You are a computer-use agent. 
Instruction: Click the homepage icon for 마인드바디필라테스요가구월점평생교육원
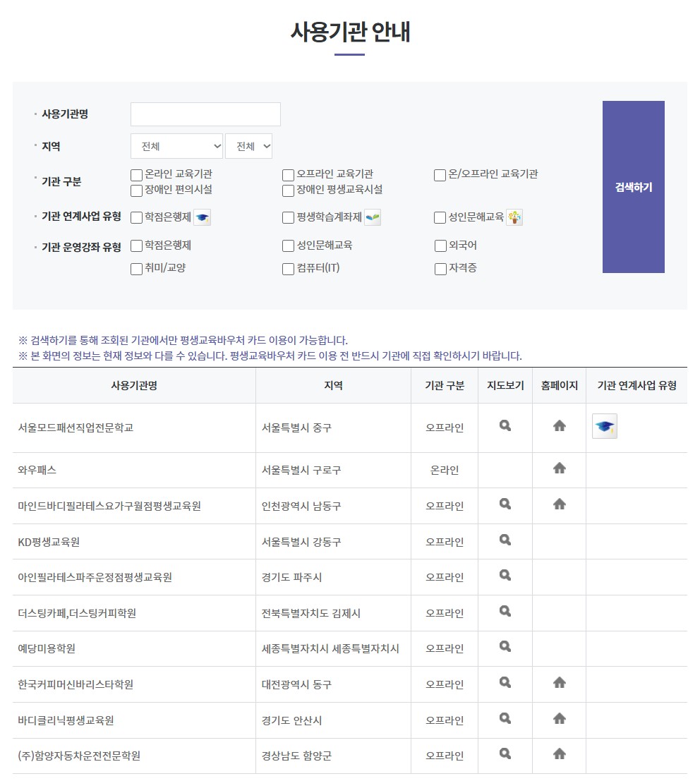point(559,504)
